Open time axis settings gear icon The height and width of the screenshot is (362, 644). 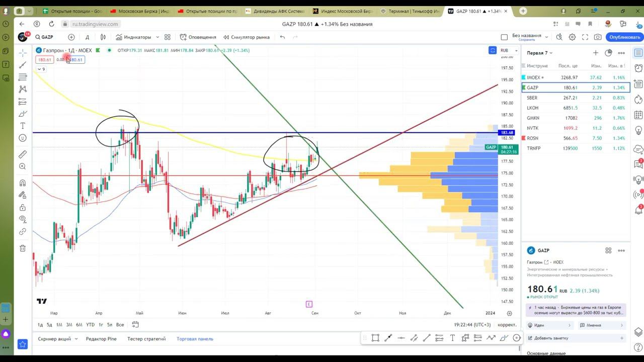(x=510, y=313)
